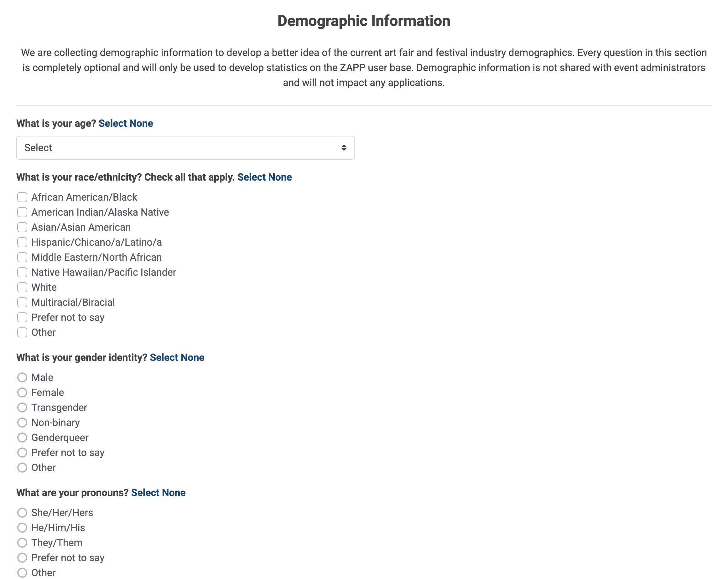Click Select None for race/ethnicity question

(265, 177)
